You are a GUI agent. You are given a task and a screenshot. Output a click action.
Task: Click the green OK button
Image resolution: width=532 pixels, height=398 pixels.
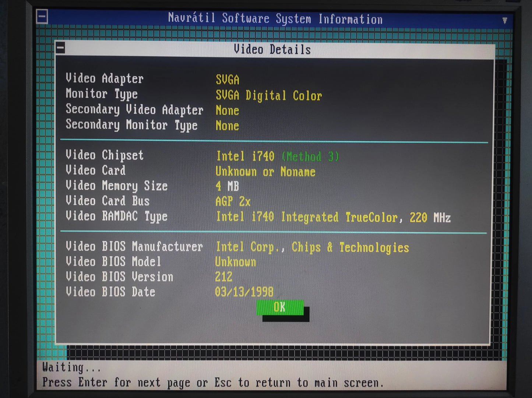point(280,307)
